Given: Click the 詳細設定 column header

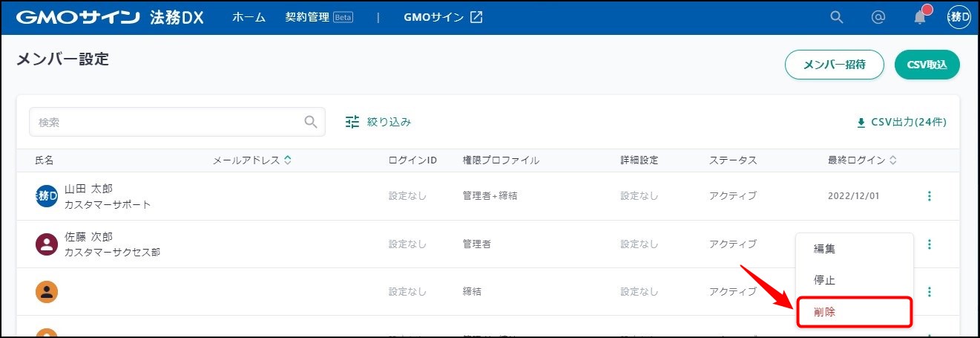Looking at the screenshot, I should pyautogui.click(x=639, y=160).
